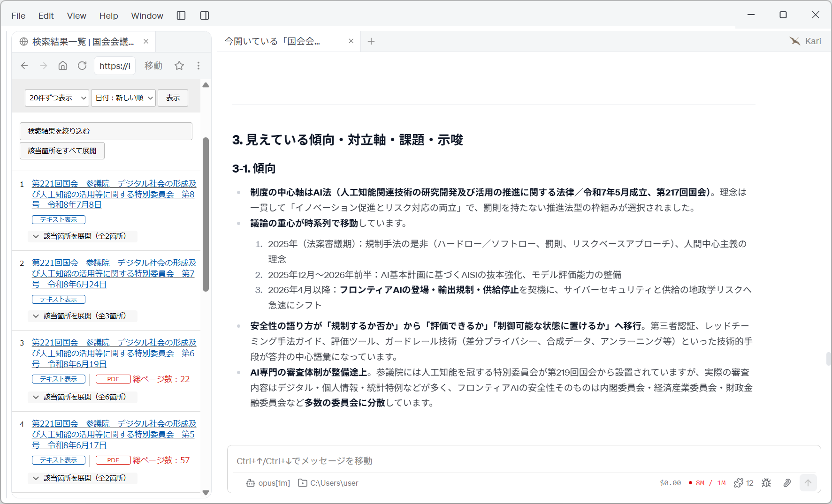Open the Edit menu

pos(46,15)
